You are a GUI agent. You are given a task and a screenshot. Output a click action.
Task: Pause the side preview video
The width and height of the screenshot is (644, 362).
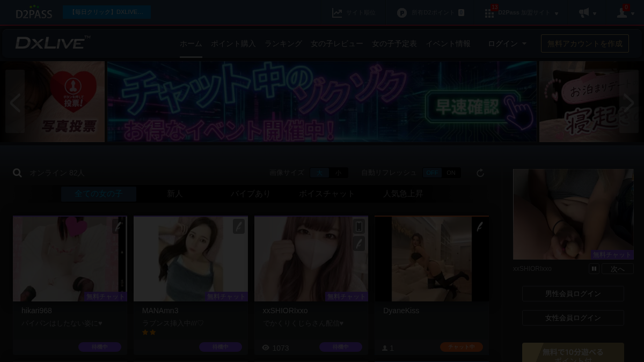[594, 269]
